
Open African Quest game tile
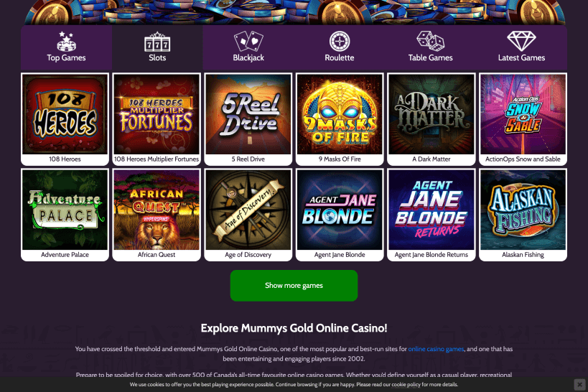[157, 215]
